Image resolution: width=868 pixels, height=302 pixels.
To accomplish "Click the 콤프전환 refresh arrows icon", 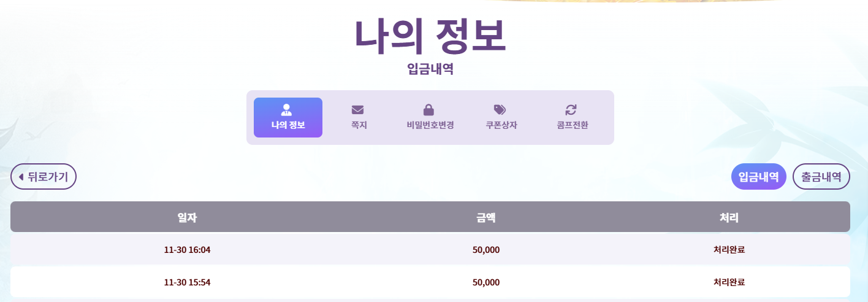I will [571, 110].
